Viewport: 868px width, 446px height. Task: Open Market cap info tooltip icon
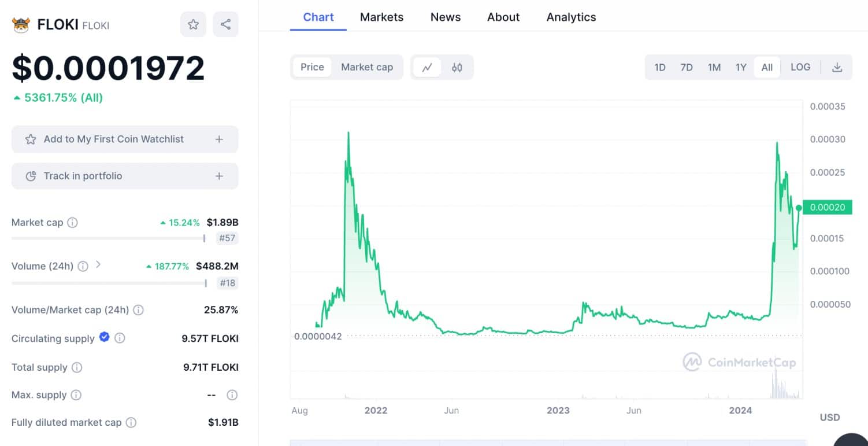[72, 223]
